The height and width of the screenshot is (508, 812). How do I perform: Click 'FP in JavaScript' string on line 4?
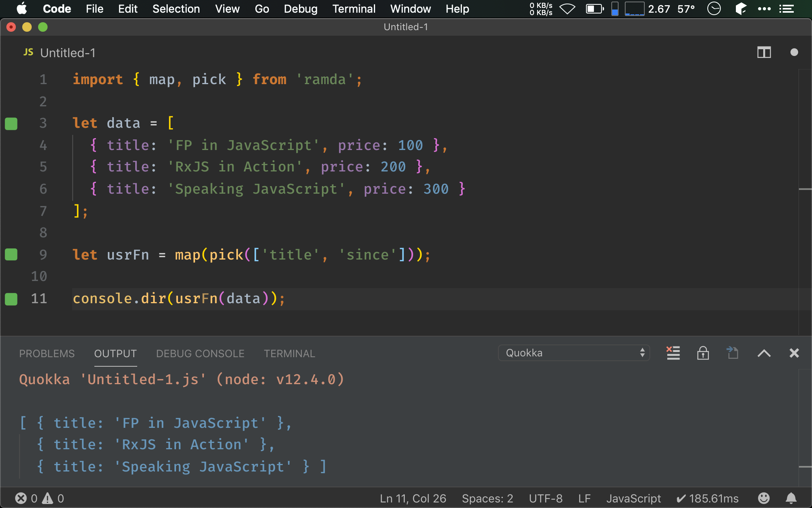click(243, 145)
